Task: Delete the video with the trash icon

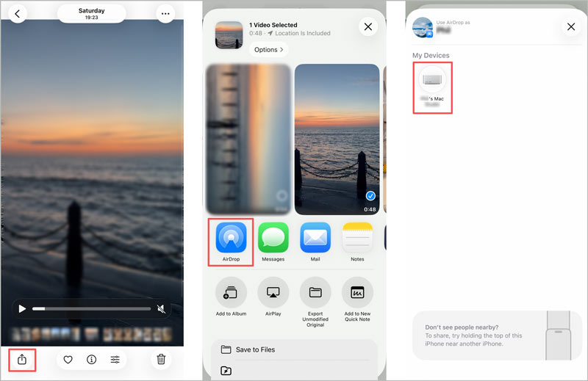Action: point(161,359)
